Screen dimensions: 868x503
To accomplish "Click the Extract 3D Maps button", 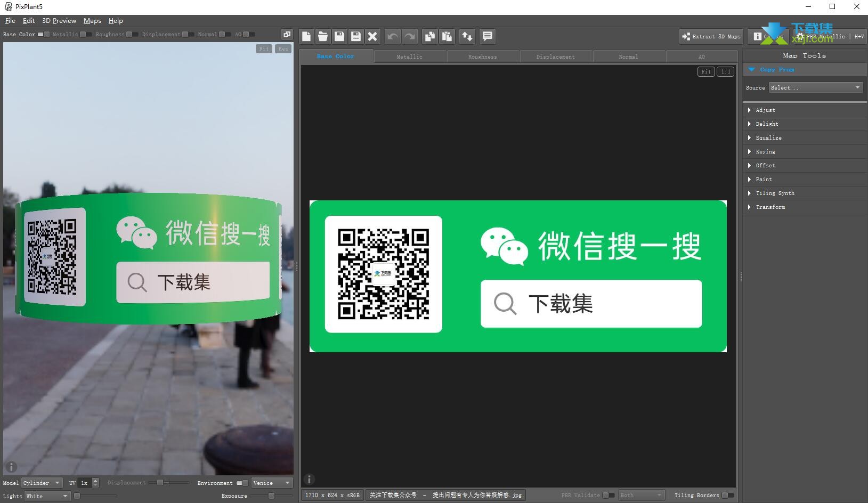I will (x=711, y=36).
